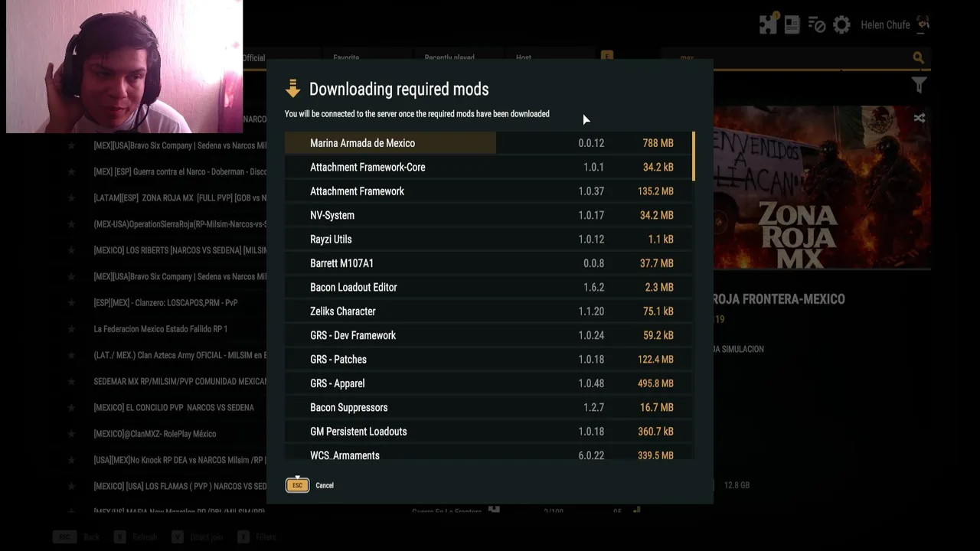Select the Attachment Framework mod row

[488, 191]
